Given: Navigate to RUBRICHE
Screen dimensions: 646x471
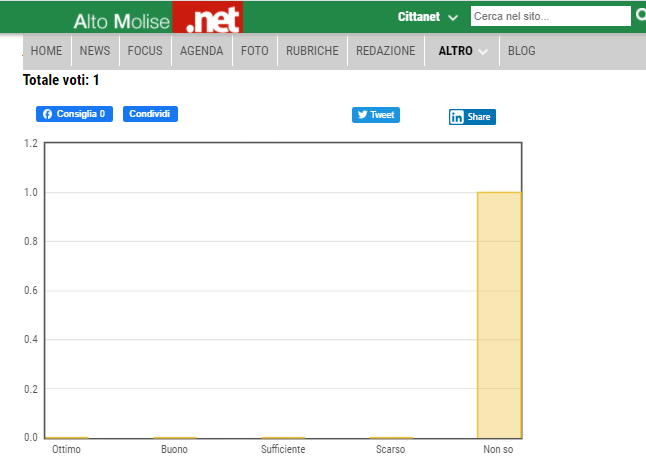Looking at the screenshot, I should click(312, 51).
